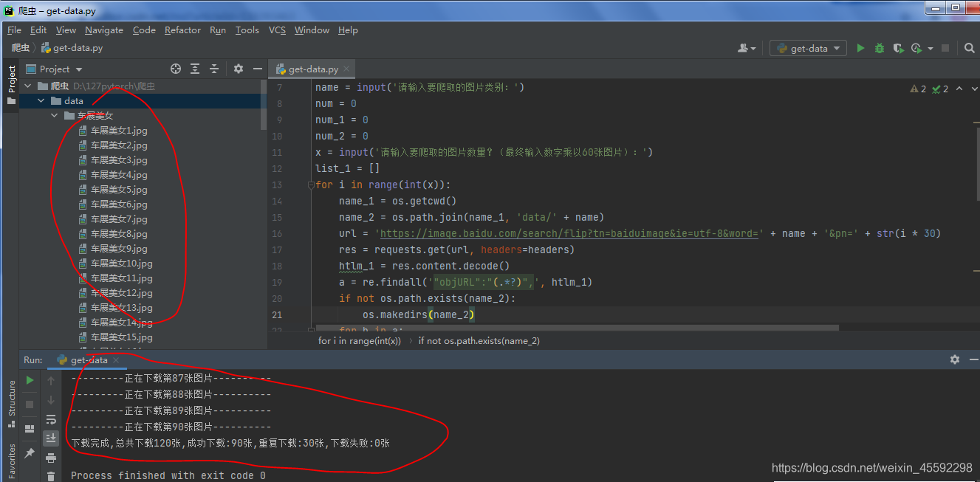This screenshot has width=980, height=482.
Task: Toggle scroll to end in the console
Action: pyautogui.click(x=51, y=438)
